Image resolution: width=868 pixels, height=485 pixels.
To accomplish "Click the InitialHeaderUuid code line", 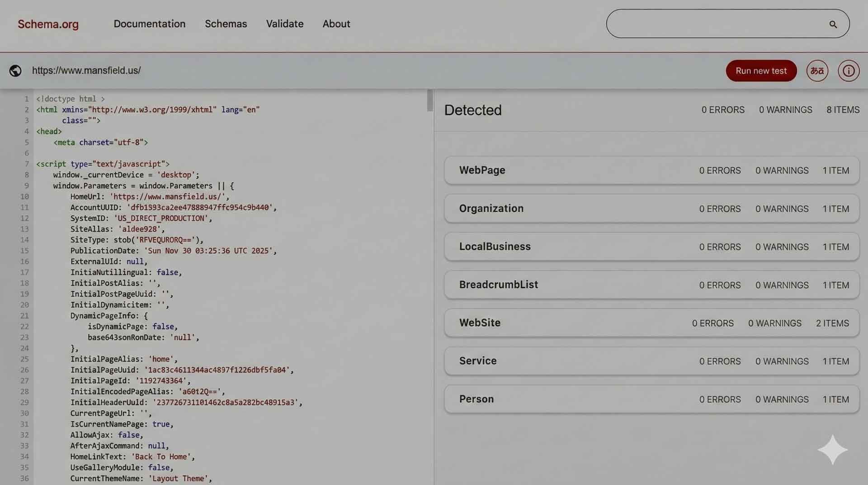I will [186, 403].
